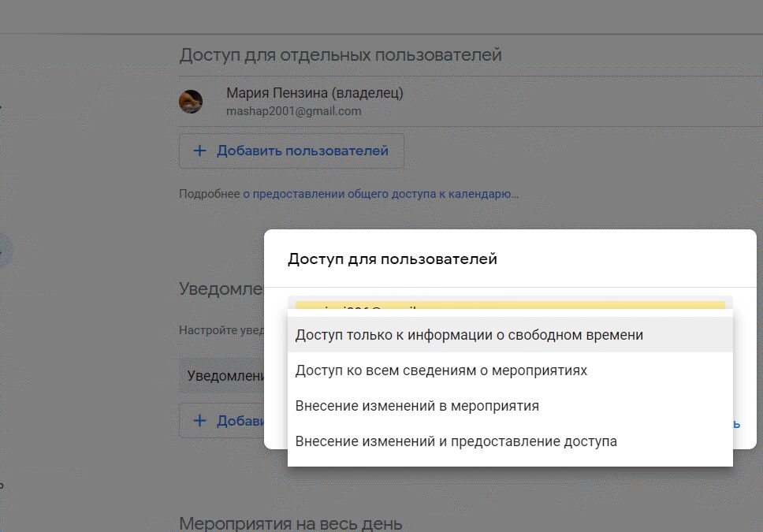Click the Подробнее text before the link
This screenshot has height=532, width=763.
(x=209, y=193)
